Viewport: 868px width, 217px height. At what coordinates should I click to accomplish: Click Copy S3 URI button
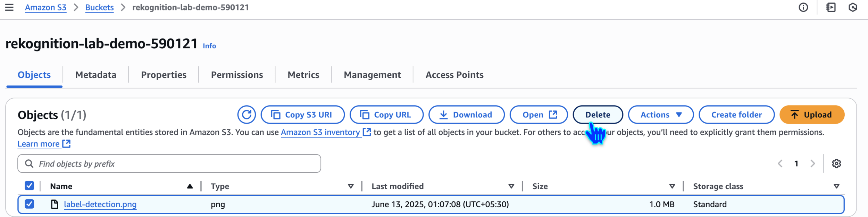pos(303,115)
